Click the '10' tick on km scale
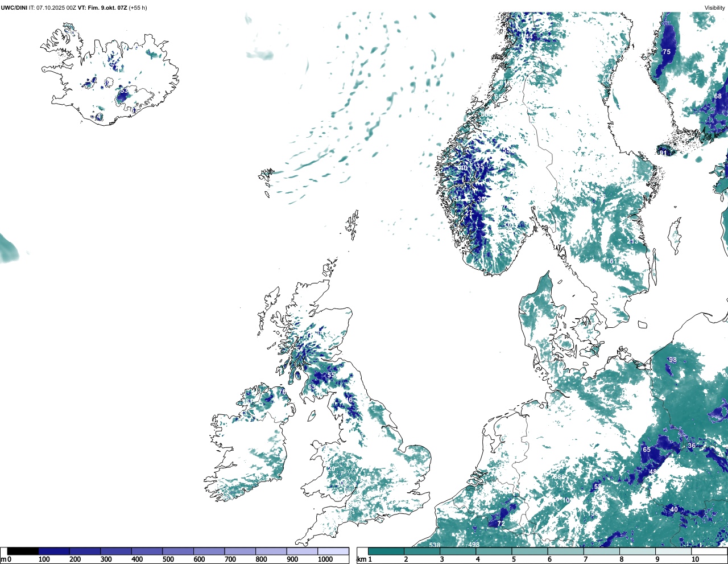 click(695, 559)
